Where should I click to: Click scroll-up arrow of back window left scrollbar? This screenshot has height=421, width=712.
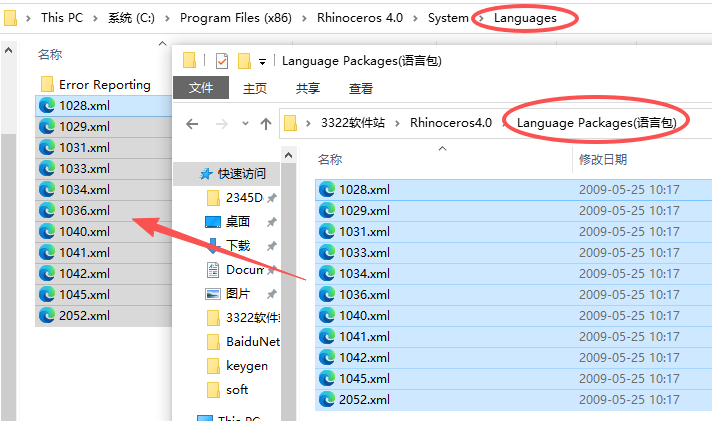pyautogui.click(x=9, y=51)
